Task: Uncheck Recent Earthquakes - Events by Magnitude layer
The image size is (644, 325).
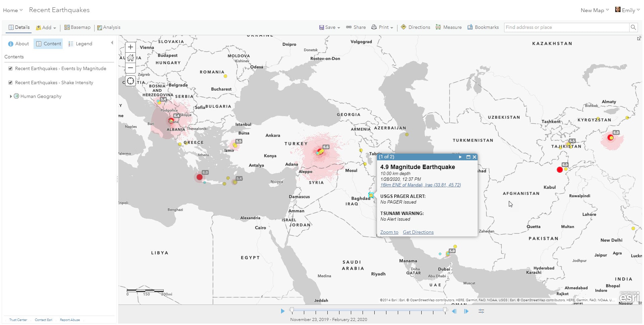Action: pyautogui.click(x=10, y=68)
